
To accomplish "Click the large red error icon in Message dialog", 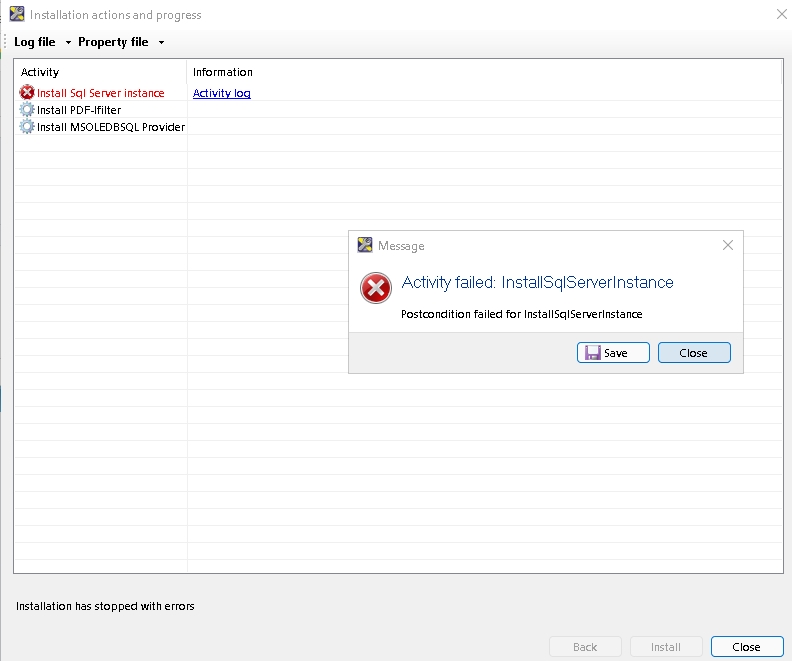I will click(376, 288).
